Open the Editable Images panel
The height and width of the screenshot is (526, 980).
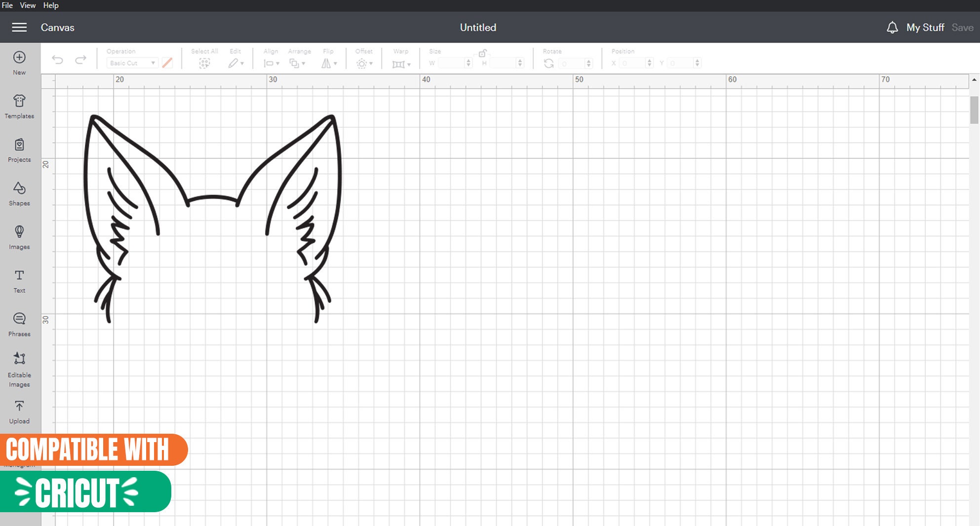(19, 370)
